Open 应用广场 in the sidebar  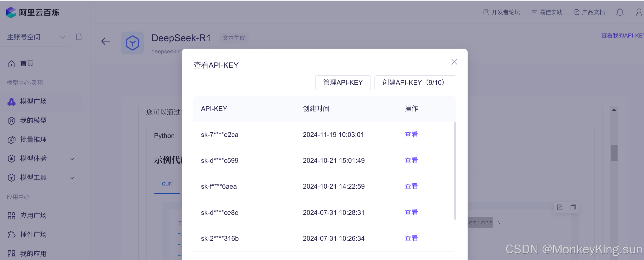pos(33,216)
